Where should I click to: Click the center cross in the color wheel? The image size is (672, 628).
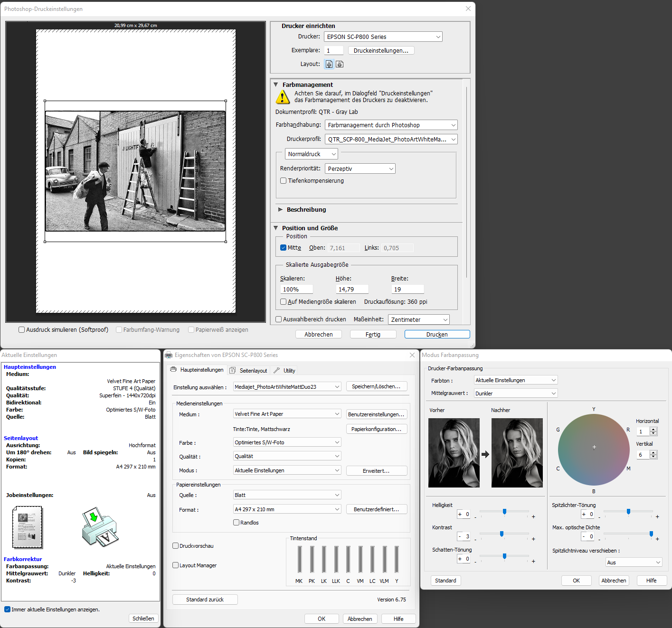594,447
